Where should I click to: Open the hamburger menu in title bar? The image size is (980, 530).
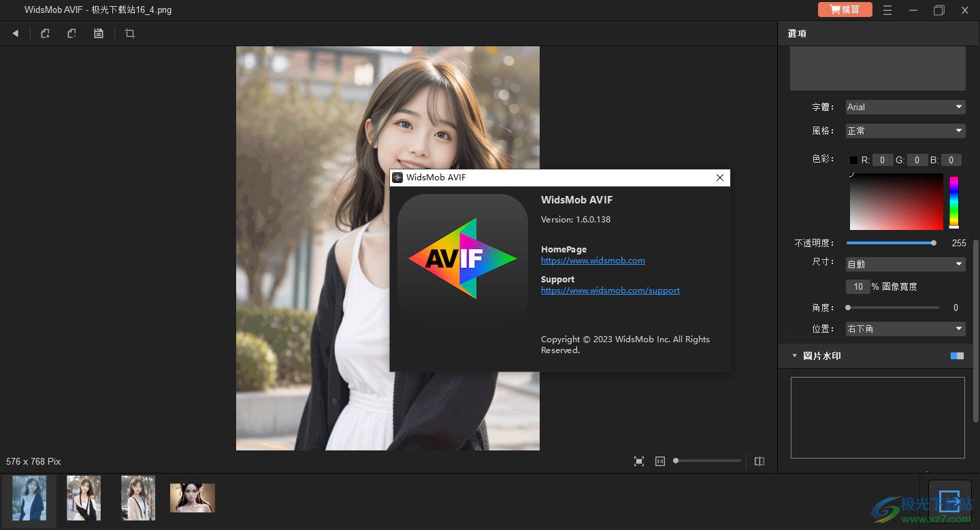click(x=887, y=10)
